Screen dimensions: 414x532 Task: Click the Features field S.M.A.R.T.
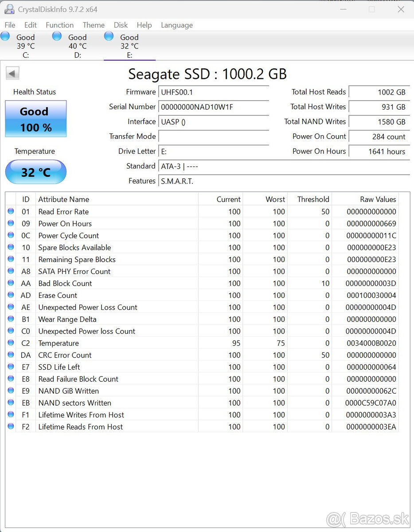(x=284, y=181)
